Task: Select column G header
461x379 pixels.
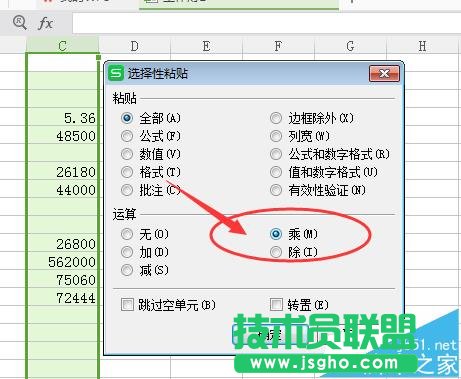Action: pyautogui.click(x=350, y=46)
